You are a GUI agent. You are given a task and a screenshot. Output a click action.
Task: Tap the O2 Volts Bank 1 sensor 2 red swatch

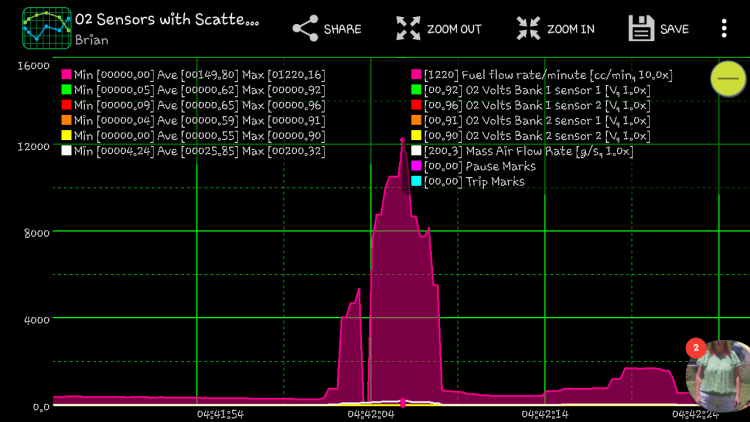pyautogui.click(x=416, y=105)
